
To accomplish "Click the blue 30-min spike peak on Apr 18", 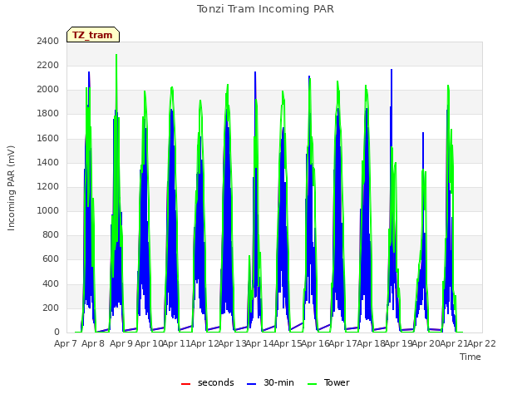I will [x=392, y=70].
